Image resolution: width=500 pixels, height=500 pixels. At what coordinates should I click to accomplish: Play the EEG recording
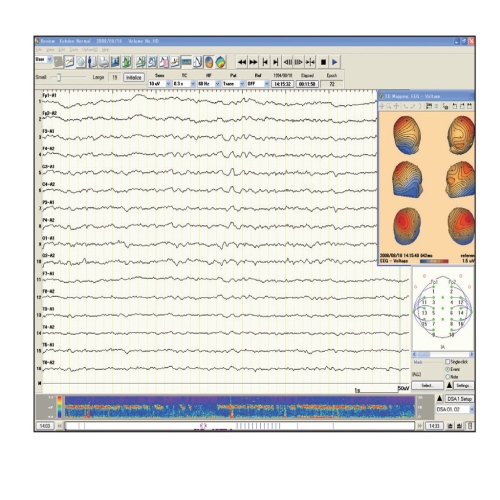click(x=335, y=62)
